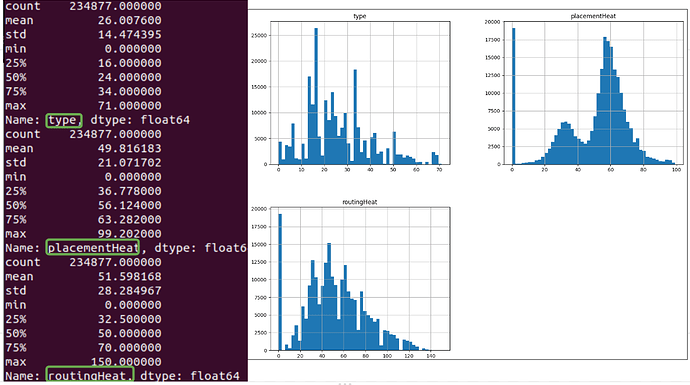
Task: Click the 75% value 70.000000
Action: point(129,348)
